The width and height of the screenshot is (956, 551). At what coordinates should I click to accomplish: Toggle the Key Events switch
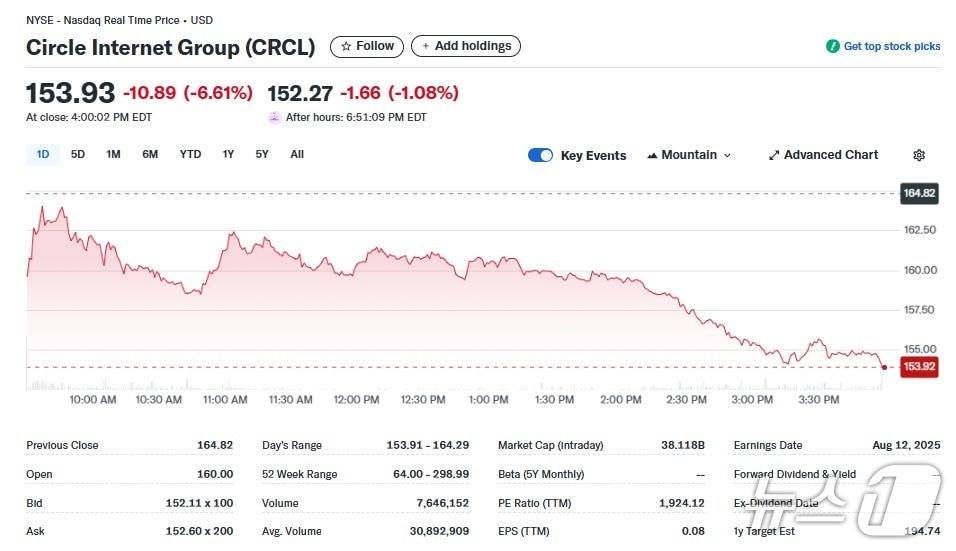[x=540, y=155]
